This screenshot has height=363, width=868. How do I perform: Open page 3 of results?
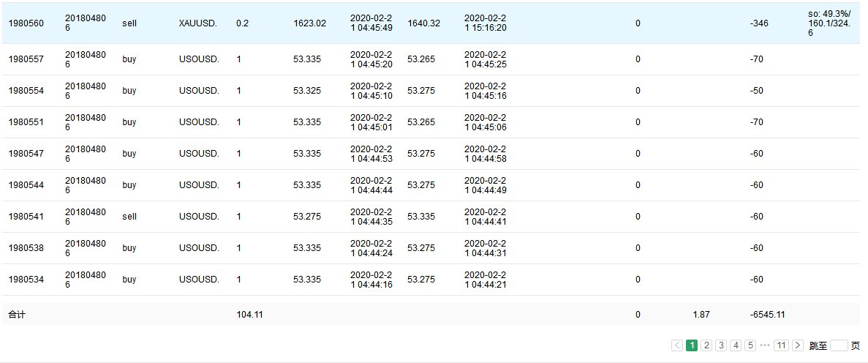click(x=721, y=345)
